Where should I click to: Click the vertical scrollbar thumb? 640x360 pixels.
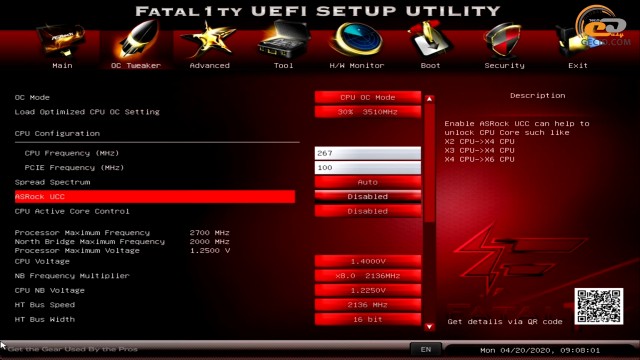(x=429, y=163)
